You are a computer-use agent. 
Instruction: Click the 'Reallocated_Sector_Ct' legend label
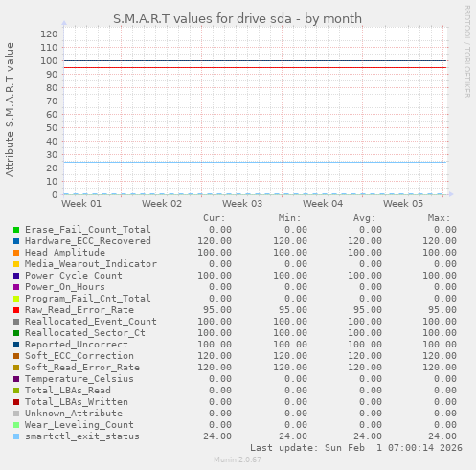pos(85,333)
